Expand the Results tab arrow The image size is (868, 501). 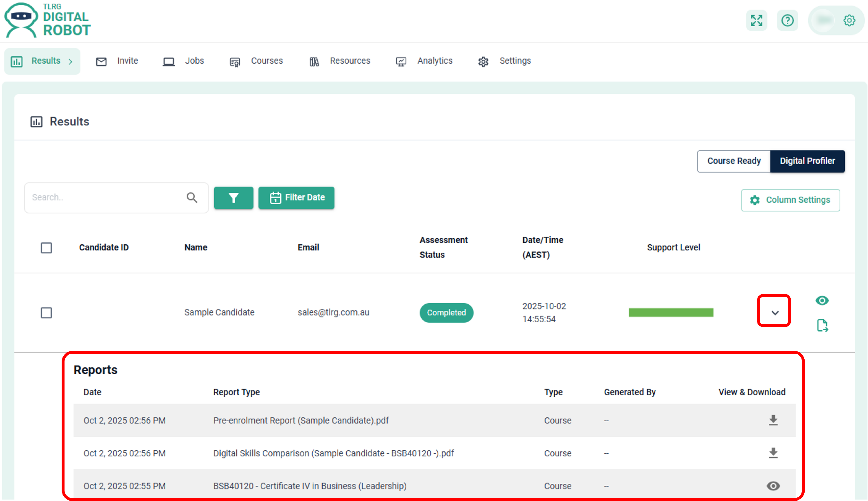pos(71,62)
